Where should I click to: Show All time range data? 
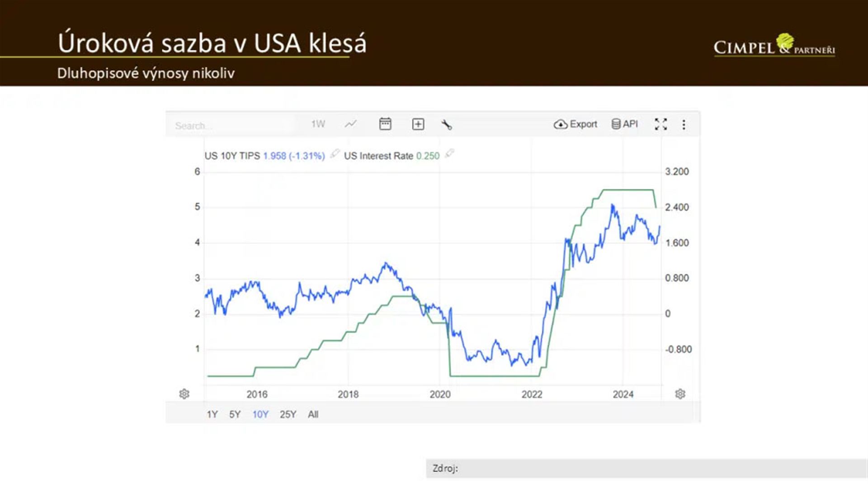pyautogui.click(x=313, y=414)
